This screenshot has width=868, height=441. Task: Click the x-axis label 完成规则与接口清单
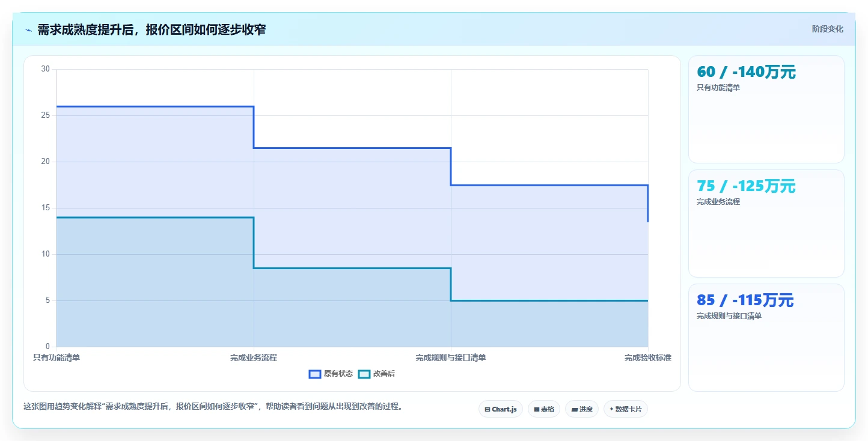click(451, 357)
